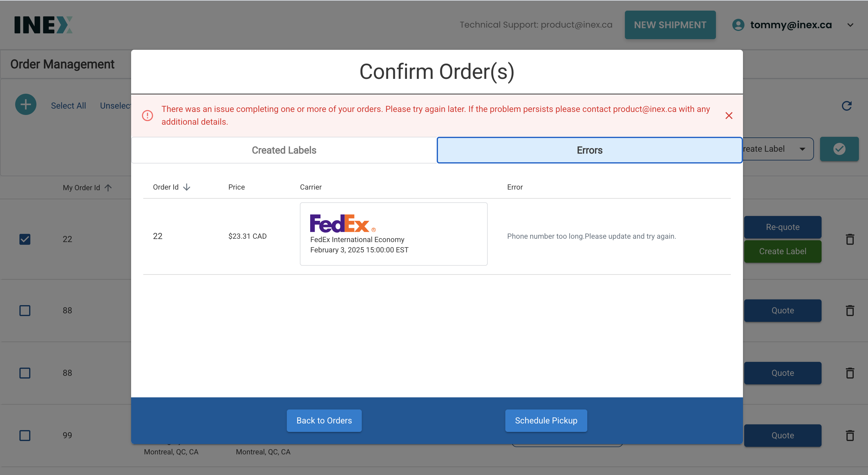Click the refresh orders icon

click(846, 106)
